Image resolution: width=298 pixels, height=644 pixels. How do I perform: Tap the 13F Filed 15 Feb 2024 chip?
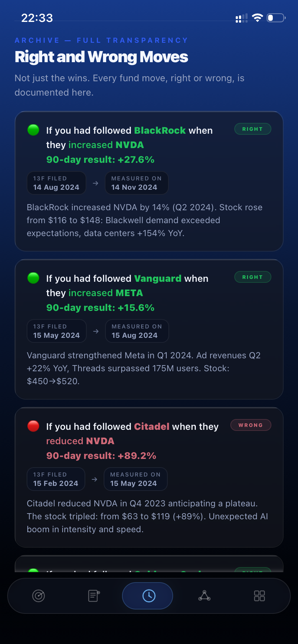point(56,479)
